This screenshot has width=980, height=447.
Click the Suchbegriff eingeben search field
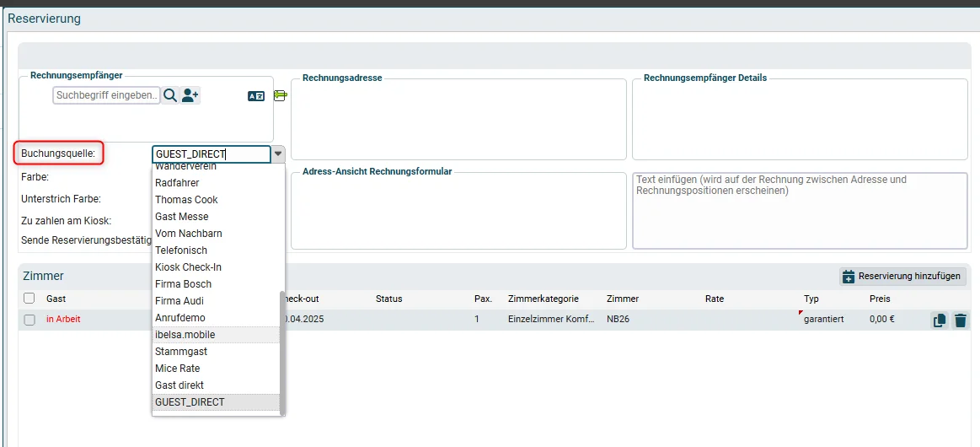(106, 95)
